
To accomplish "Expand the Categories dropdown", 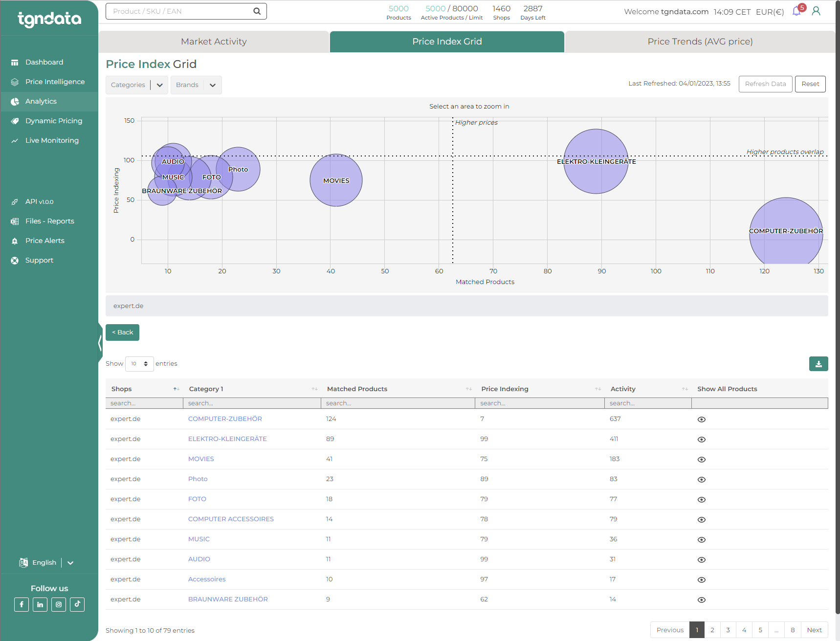I will pos(137,85).
